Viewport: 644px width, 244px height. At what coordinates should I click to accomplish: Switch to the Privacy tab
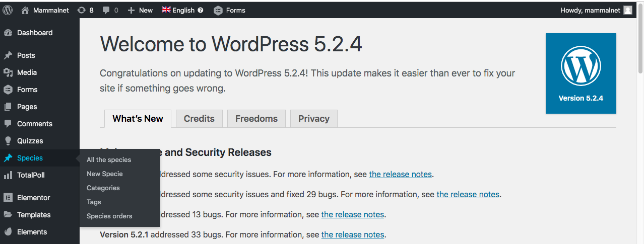(x=313, y=119)
